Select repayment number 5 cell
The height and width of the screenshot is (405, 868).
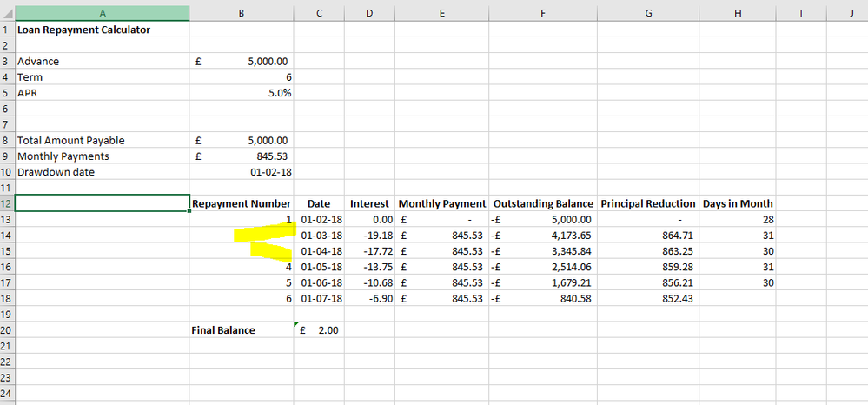242,282
